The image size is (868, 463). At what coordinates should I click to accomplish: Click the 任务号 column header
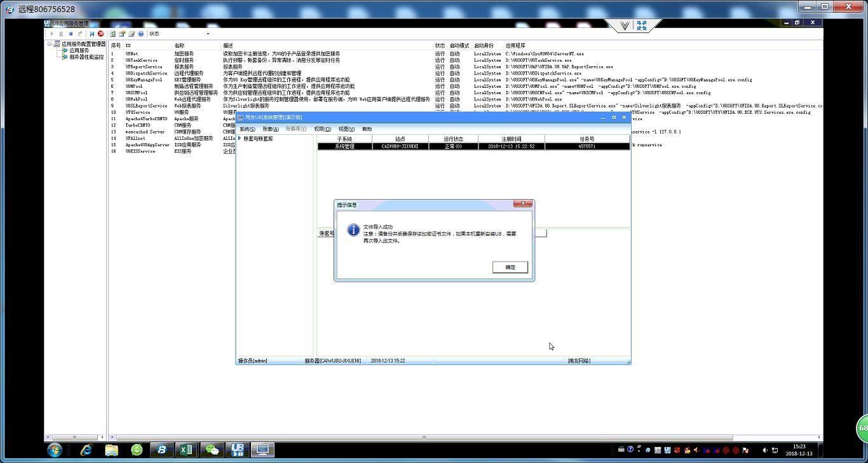[x=587, y=139]
